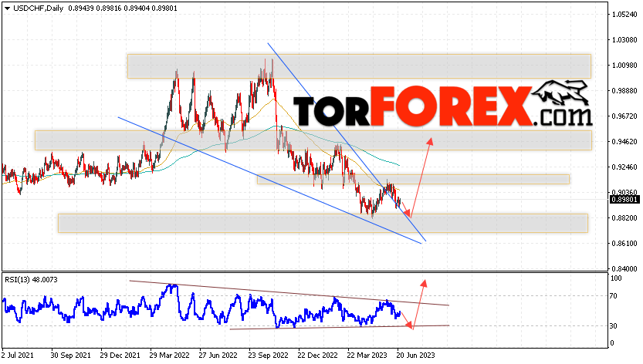Viewport: 643px width, 364px height.
Task: Click the 27 Jun 2022 date label
Action: [x=218, y=355]
